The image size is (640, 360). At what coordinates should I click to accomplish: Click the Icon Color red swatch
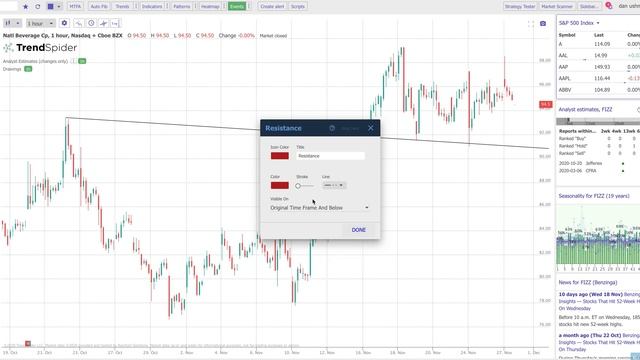click(x=280, y=156)
